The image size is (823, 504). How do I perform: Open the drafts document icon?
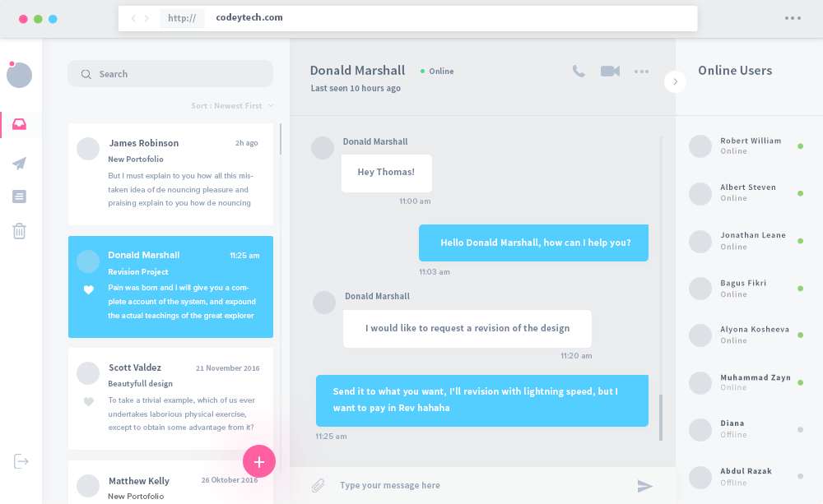coord(20,197)
